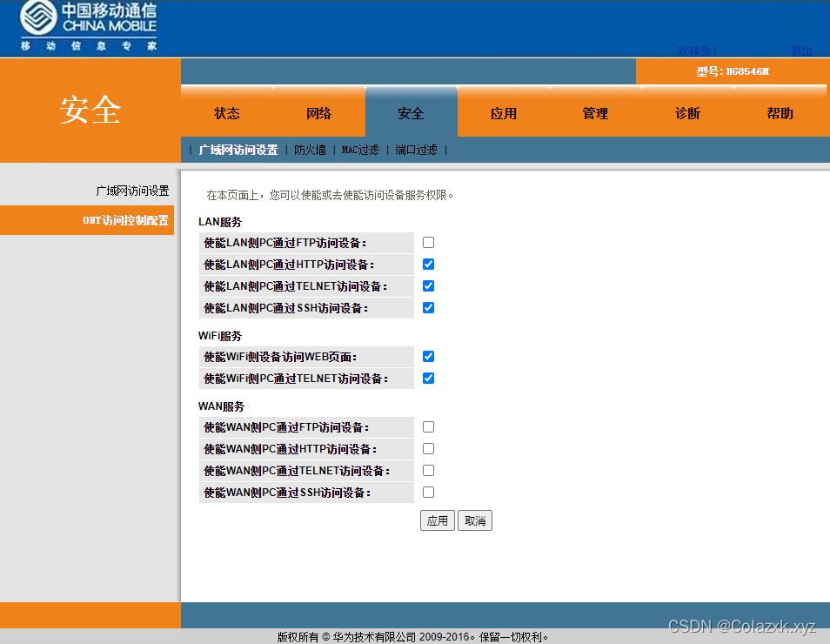The image size is (830, 644).
Task: Switch to the 网络 (Network) tab
Action: 318,111
